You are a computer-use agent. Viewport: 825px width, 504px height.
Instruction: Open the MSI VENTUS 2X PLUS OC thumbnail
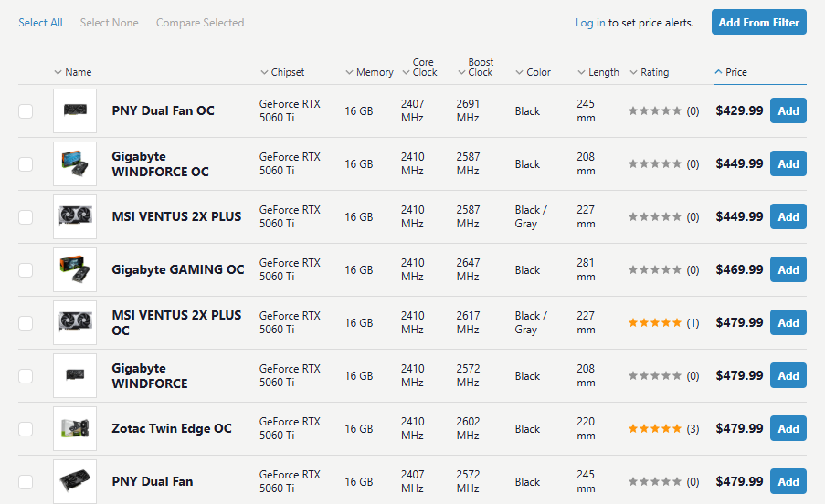(75, 322)
